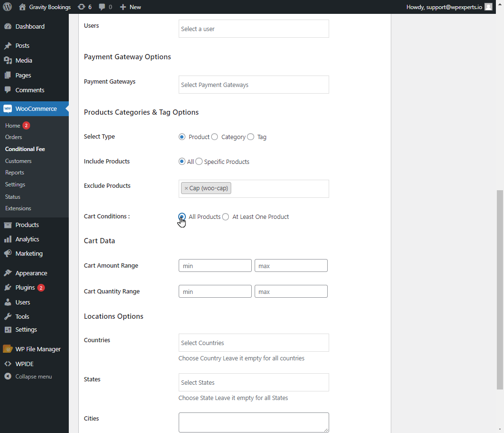Click the home icon beside Gravity Bookings
The width and height of the screenshot is (504, 433).
click(x=22, y=7)
